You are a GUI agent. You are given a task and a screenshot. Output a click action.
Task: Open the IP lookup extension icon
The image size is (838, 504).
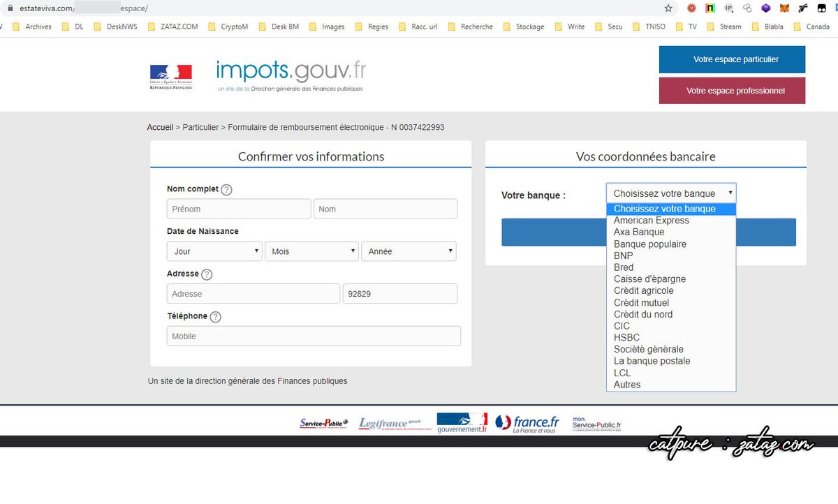click(728, 8)
